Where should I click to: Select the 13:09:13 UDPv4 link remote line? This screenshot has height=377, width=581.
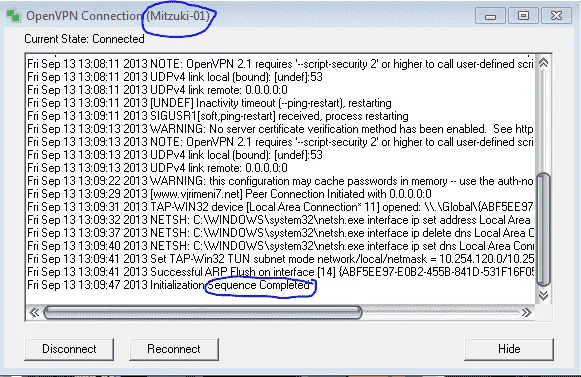pos(157,168)
